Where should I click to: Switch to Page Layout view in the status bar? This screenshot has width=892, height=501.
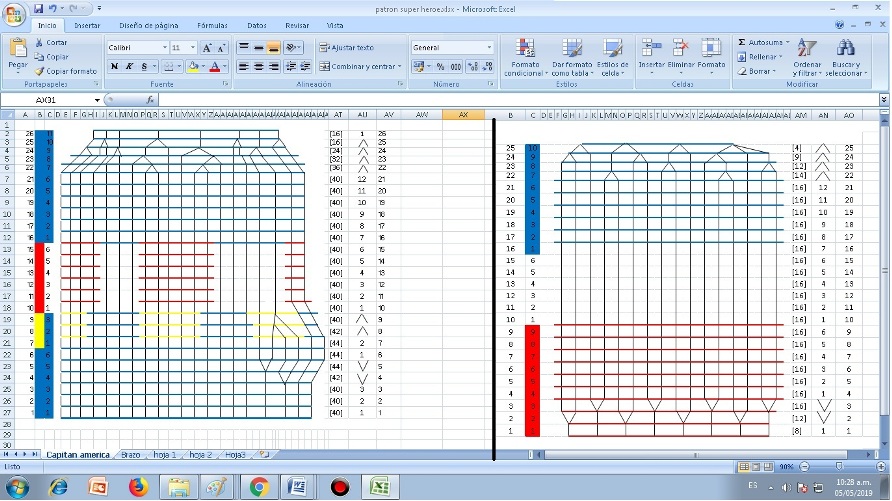[756, 467]
